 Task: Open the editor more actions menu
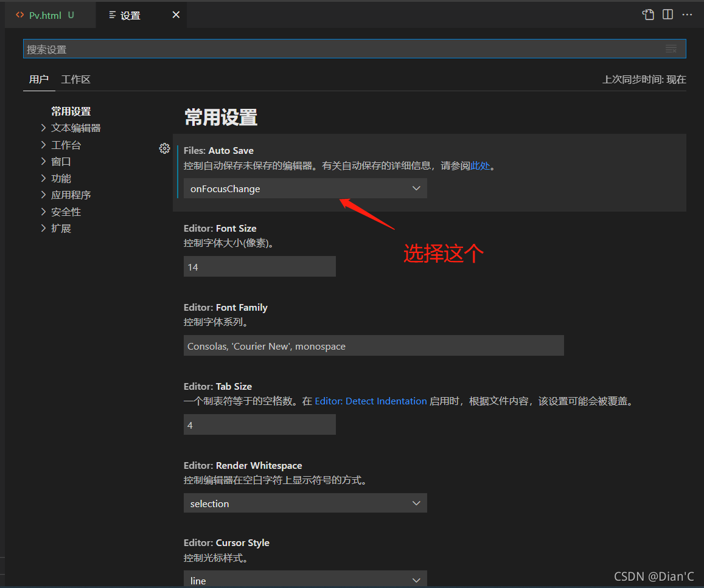[687, 15]
